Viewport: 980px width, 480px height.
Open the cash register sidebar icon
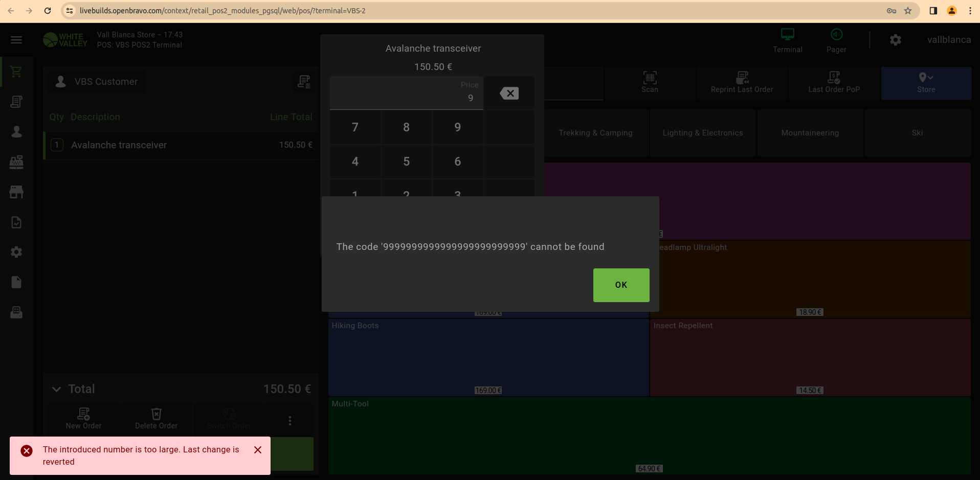point(16,162)
